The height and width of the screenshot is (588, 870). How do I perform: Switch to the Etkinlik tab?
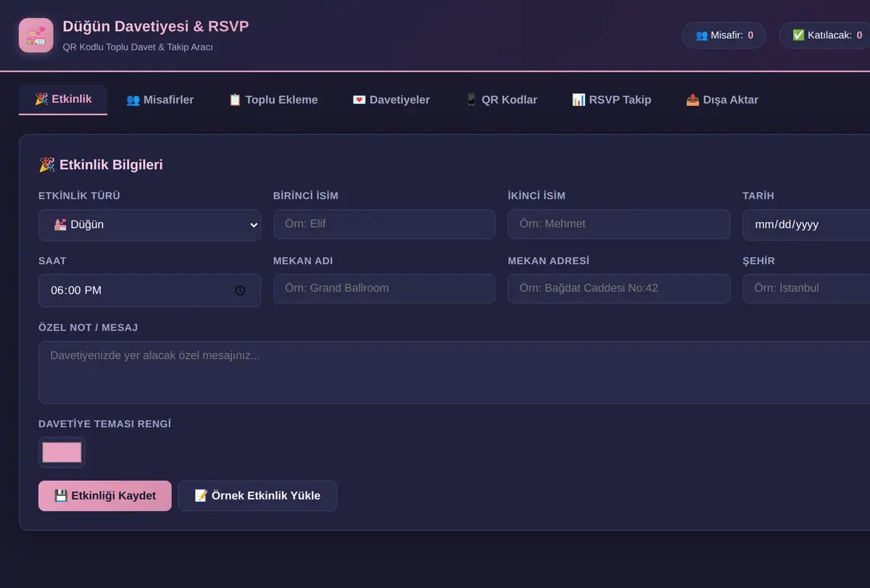pos(63,99)
